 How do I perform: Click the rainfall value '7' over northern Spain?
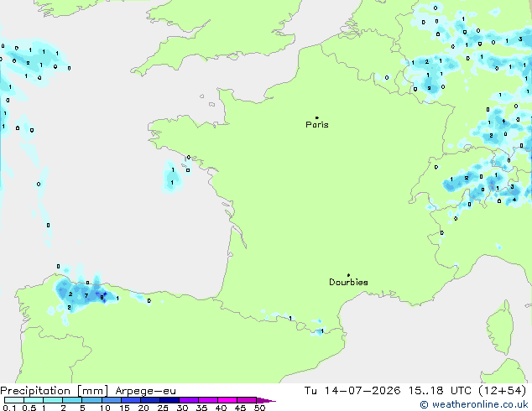coord(86,296)
